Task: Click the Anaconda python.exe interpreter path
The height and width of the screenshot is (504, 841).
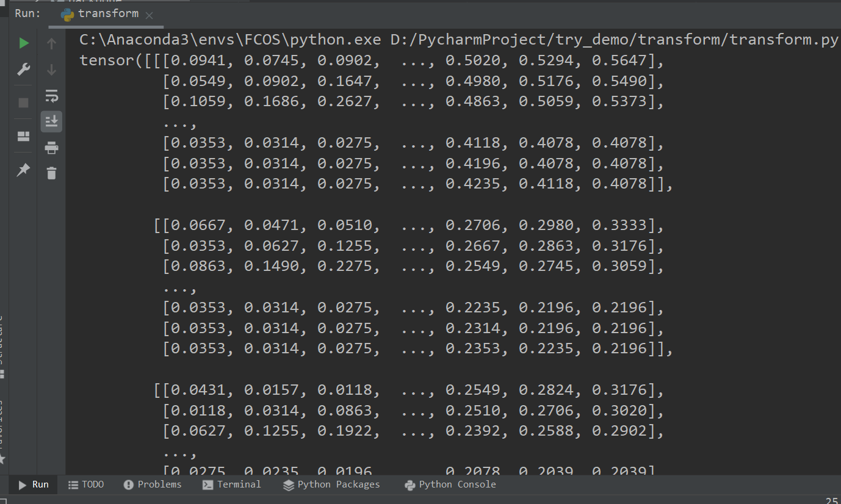Action: tap(231, 40)
